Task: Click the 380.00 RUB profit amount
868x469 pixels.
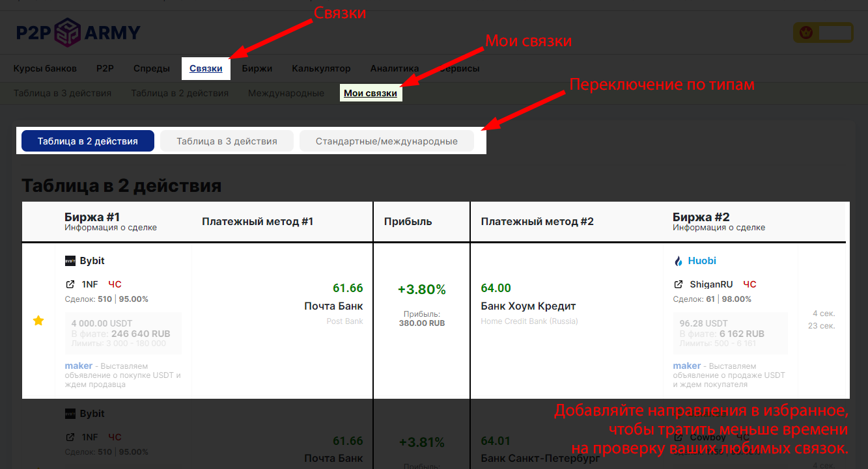Action: 422,323
